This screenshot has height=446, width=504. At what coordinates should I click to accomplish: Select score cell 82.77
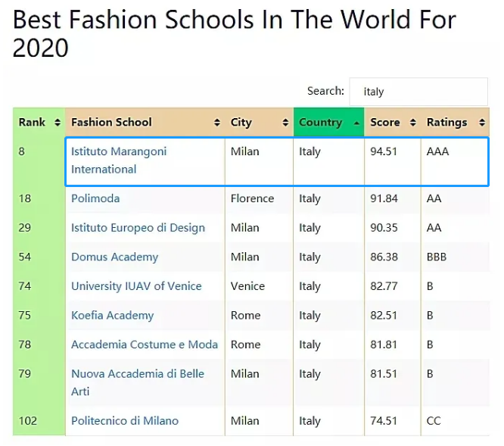click(393, 286)
